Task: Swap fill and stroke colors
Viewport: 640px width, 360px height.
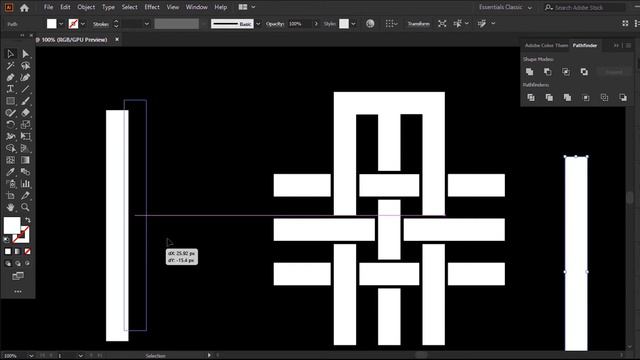Action: click(28, 220)
